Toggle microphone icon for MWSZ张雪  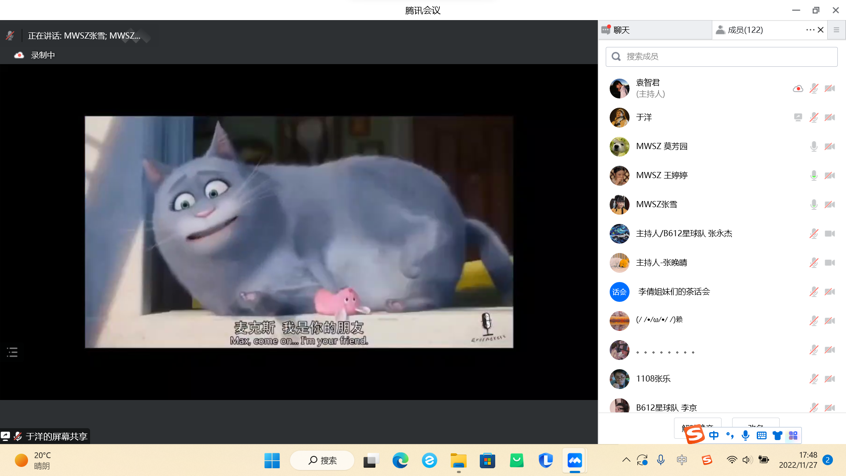[814, 205]
